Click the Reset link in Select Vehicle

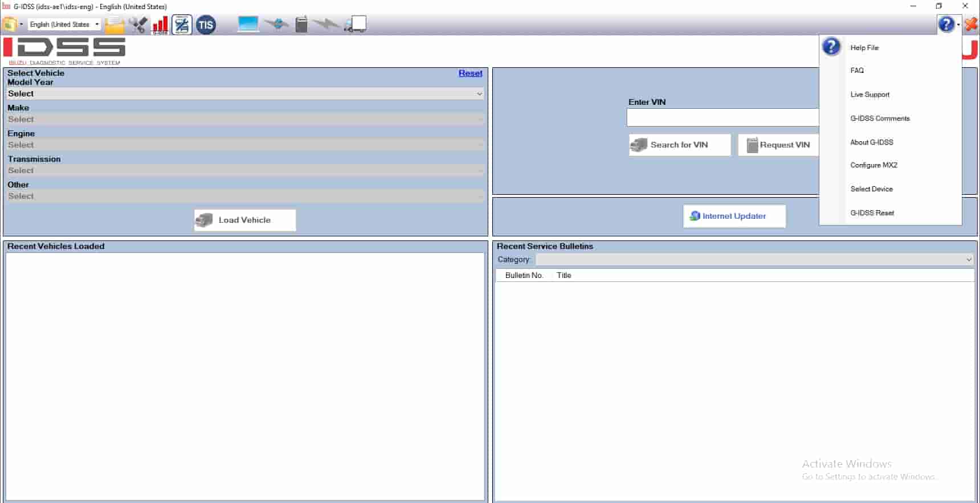coord(470,73)
